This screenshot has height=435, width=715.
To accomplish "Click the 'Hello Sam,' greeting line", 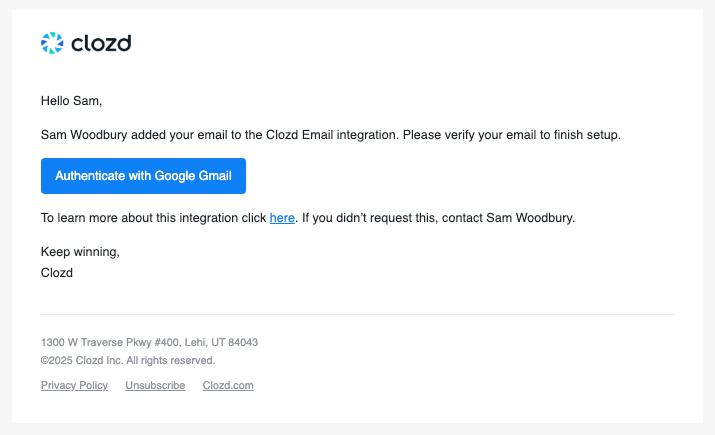I will pyautogui.click(x=71, y=100).
